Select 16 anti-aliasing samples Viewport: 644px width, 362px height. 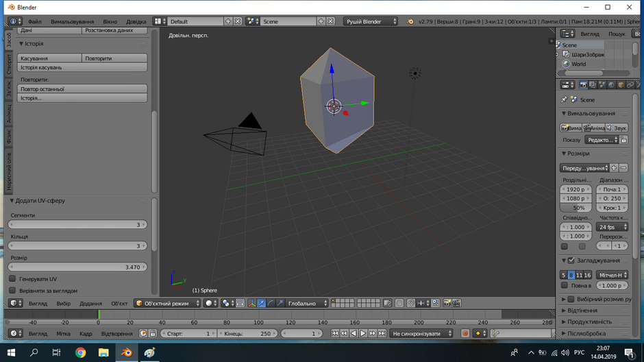click(x=587, y=275)
